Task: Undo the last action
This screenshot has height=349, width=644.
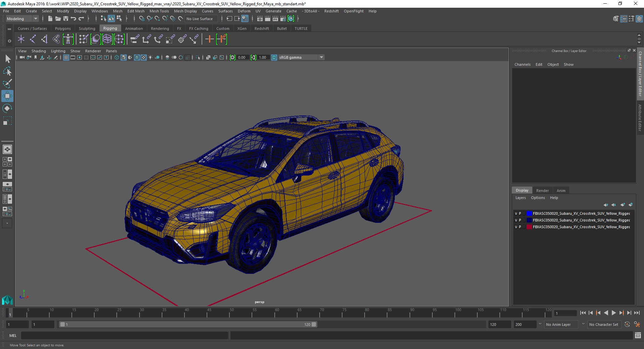Action: coord(73,19)
